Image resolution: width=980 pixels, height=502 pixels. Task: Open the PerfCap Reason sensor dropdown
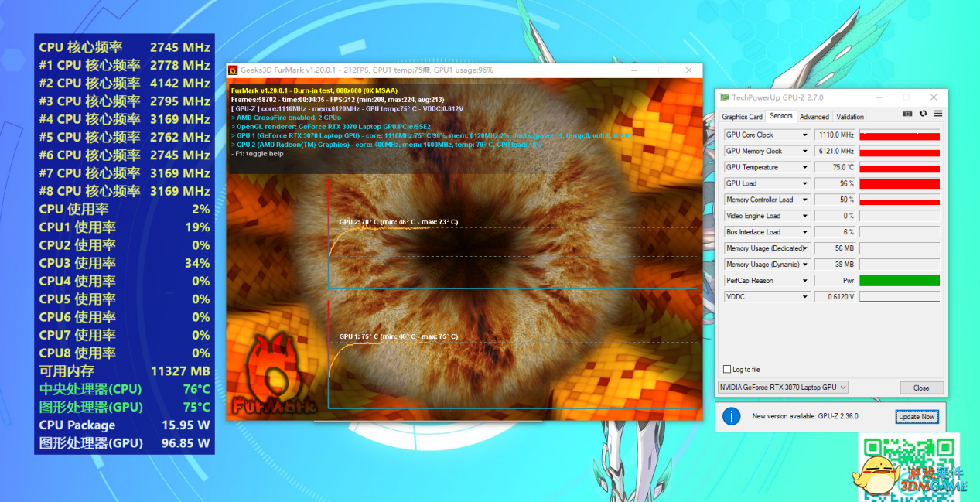pos(804,281)
